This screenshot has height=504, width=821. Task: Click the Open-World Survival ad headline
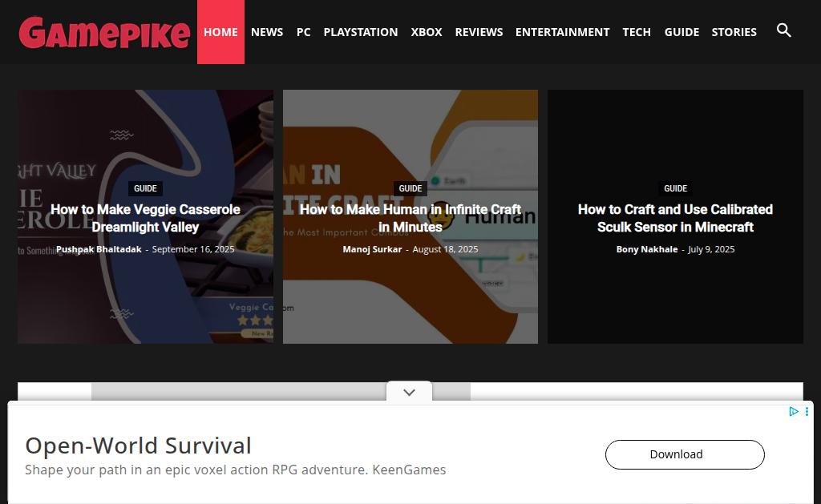[x=138, y=446]
